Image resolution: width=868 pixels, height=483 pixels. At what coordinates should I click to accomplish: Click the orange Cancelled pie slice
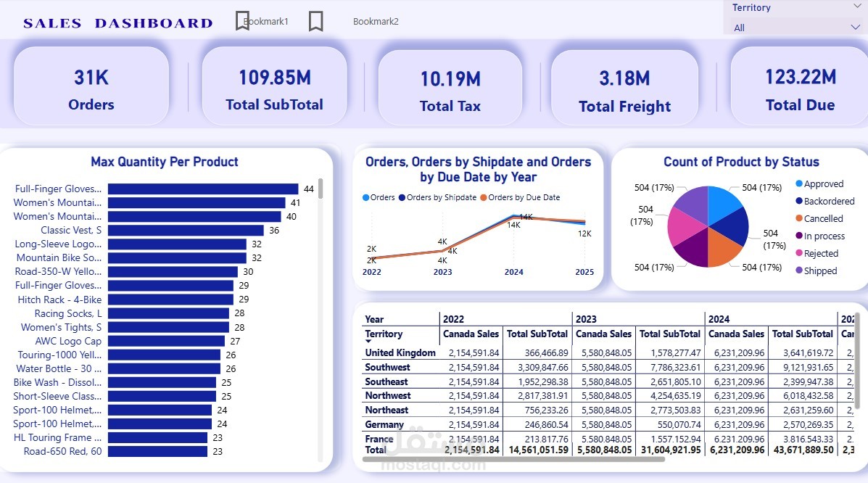point(724,249)
